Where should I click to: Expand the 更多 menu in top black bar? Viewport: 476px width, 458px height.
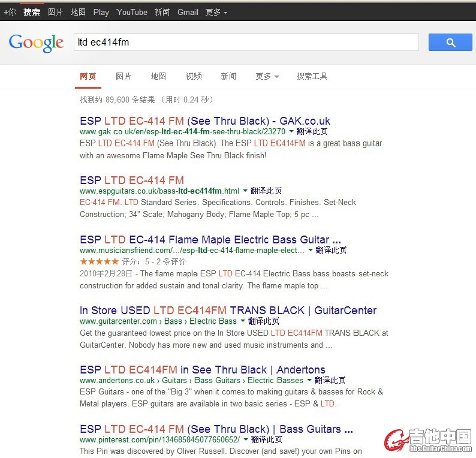point(216,12)
